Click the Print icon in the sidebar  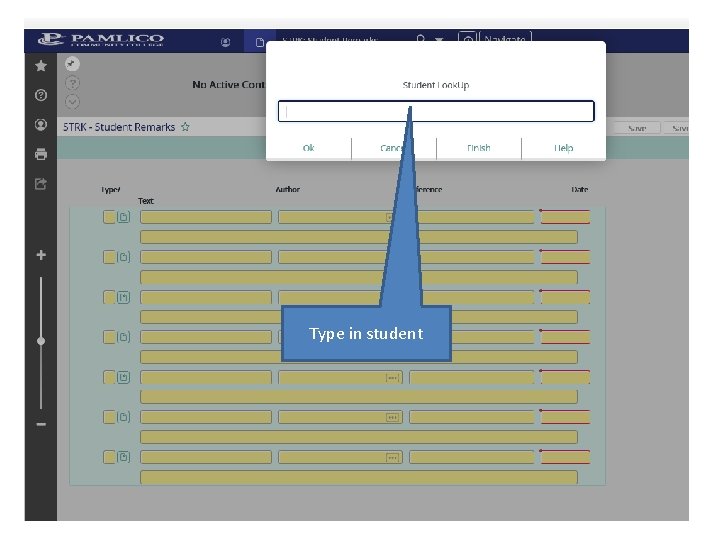(x=41, y=154)
